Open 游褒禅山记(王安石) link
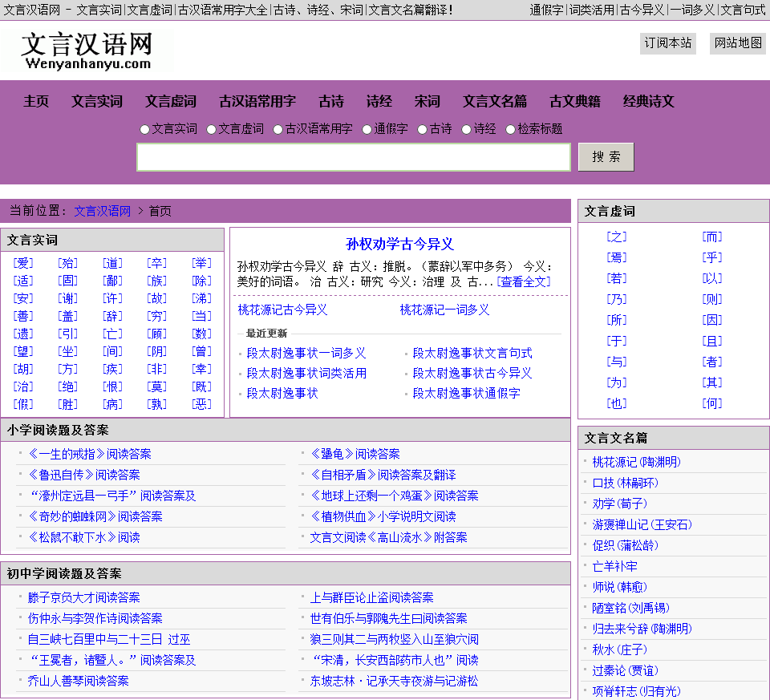 point(642,524)
